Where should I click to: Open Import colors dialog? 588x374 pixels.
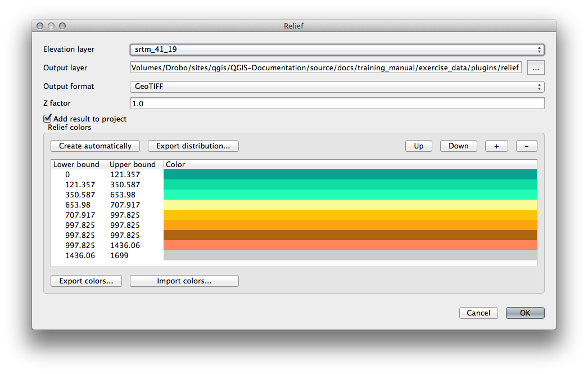[184, 281]
